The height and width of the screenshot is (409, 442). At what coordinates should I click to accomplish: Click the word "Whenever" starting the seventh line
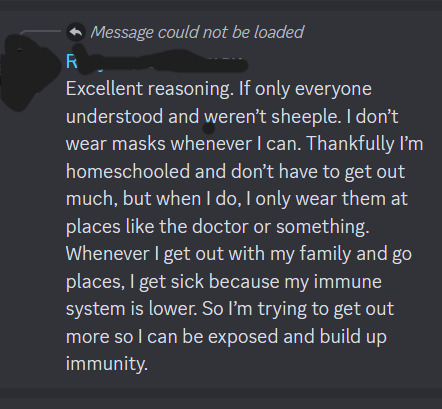(107, 254)
